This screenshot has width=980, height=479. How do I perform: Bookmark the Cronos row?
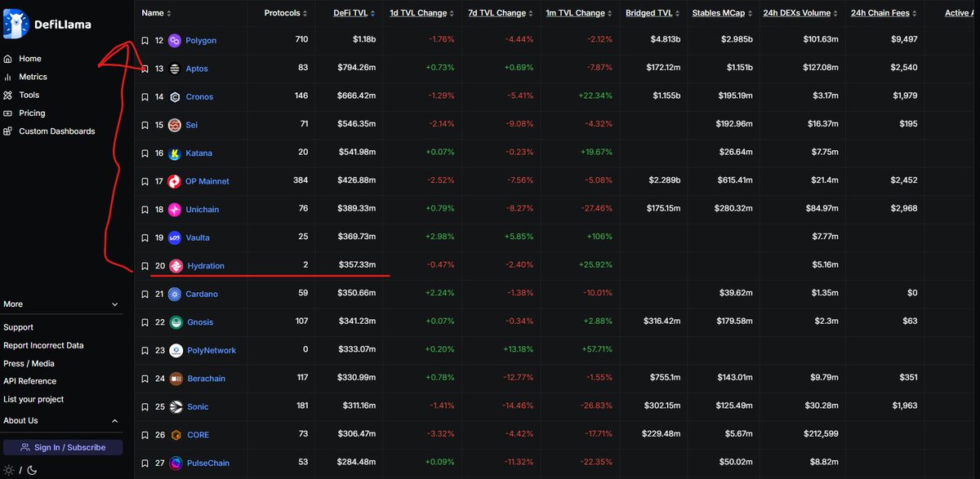145,97
